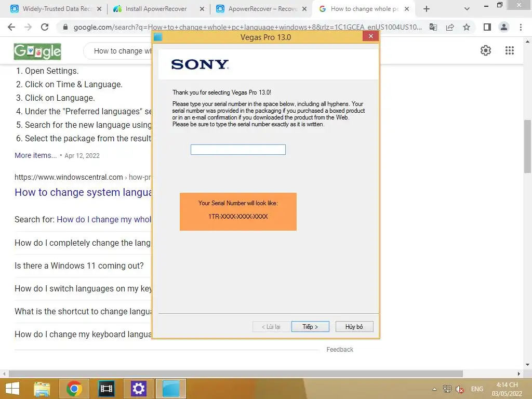Close the Vegas Pro 13.0 installer dialog
Screen dimensions: 532x399
[370, 36]
